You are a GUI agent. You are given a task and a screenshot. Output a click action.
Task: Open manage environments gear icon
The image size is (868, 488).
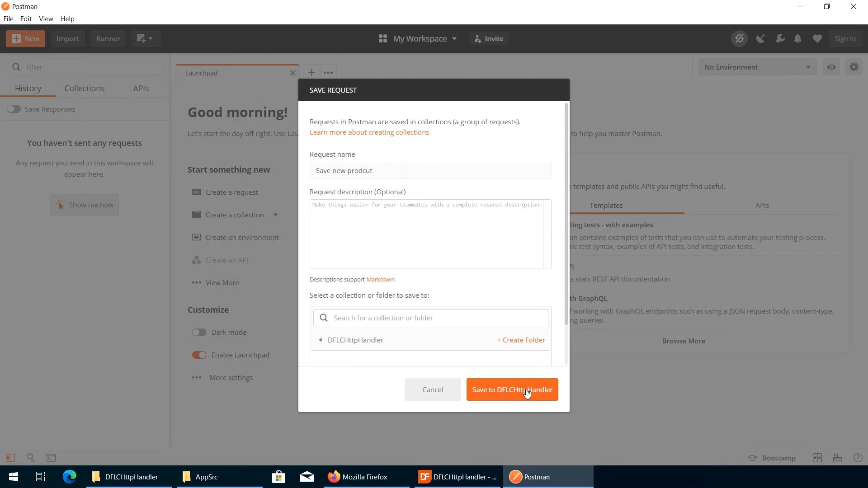[x=854, y=67]
